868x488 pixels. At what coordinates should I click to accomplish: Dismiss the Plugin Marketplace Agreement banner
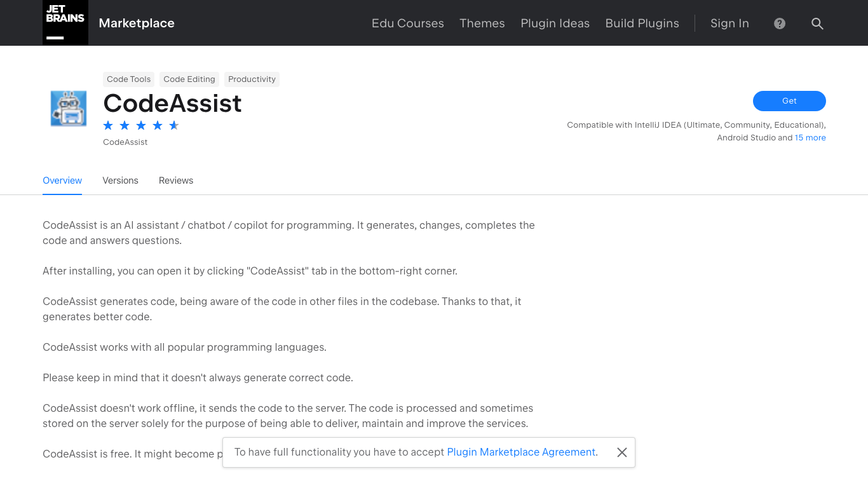(621, 452)
